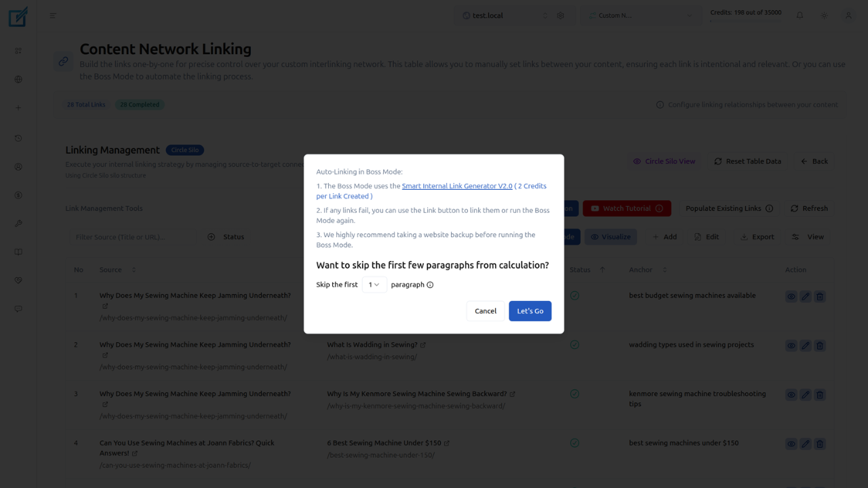Open the notifications bell icon
This screenshot has width=868, height=488.
(x=800, y=15)
